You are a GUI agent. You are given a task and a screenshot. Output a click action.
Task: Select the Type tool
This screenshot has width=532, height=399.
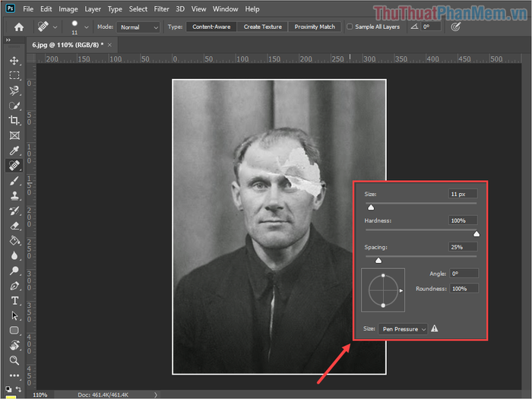point(14,301)
